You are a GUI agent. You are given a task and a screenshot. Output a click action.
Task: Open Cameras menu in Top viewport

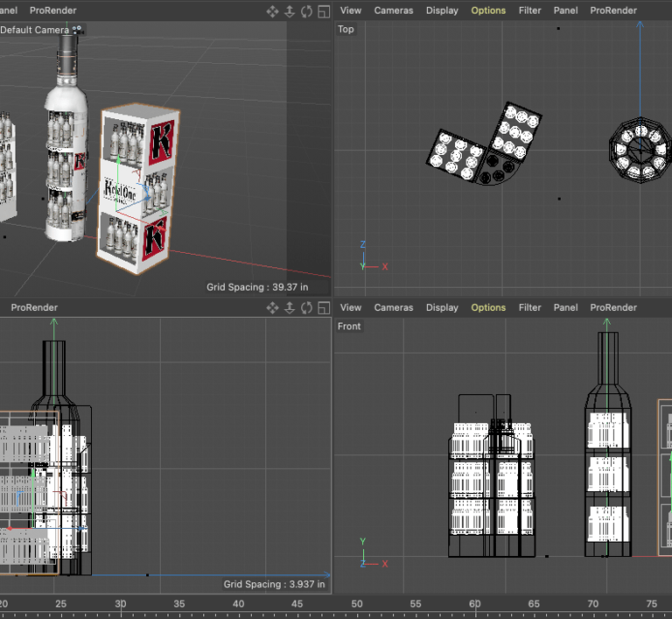pyautogui.click(x=394, y=11)
